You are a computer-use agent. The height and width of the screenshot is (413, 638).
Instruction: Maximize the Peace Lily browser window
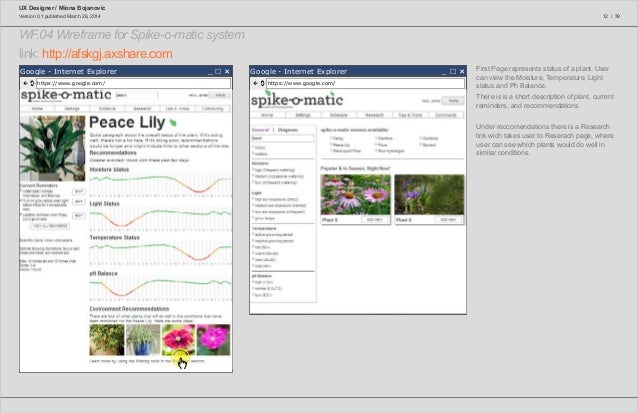coord(218,71)
